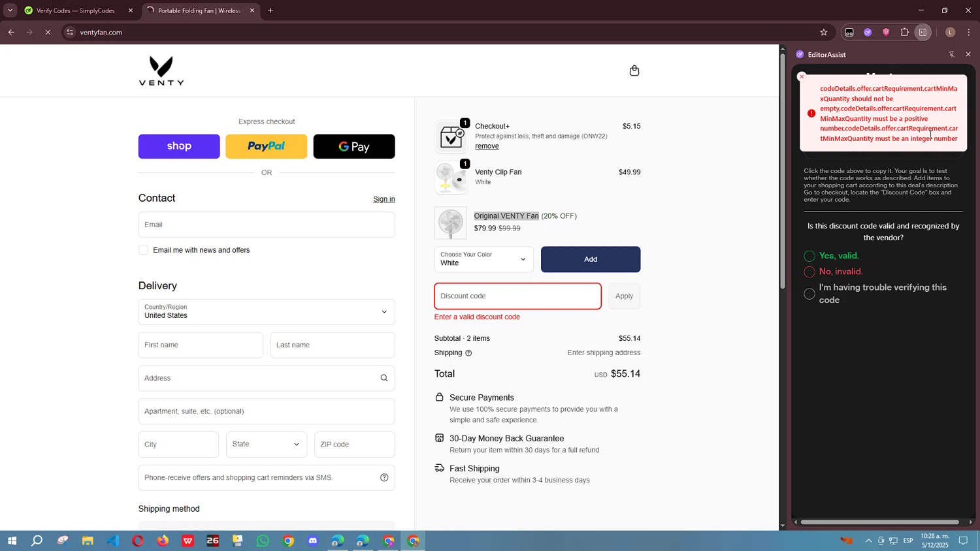980x551 pixels.
Task: Expand the Country/Region dropdown
Action: [267, 311]
